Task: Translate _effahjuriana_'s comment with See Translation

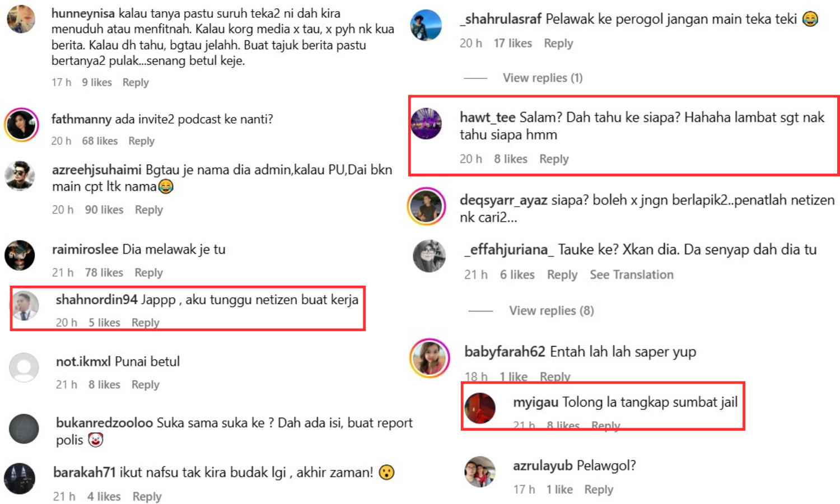Action: click(x=632, y=274)
